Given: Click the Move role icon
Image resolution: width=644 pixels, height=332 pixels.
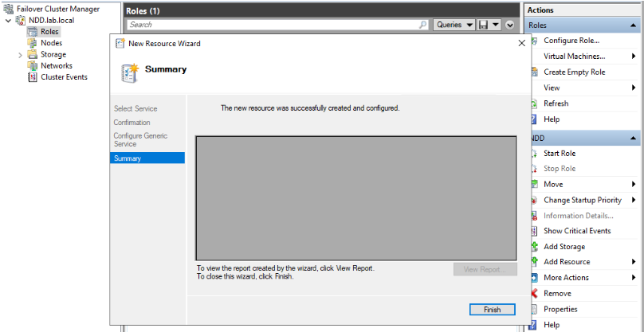Looking at the screenshot, I should coord(534,184).
